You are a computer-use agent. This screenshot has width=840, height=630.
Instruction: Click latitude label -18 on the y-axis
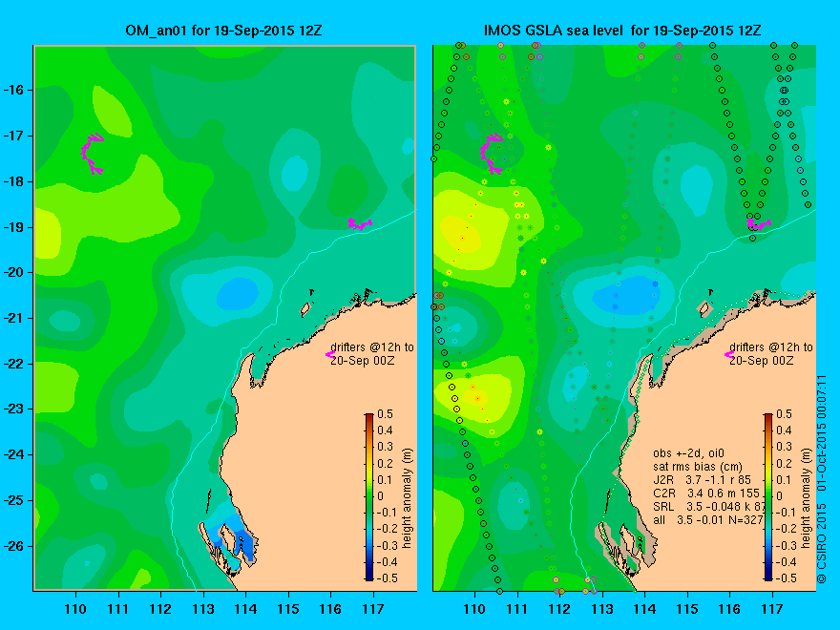(13, 181)
